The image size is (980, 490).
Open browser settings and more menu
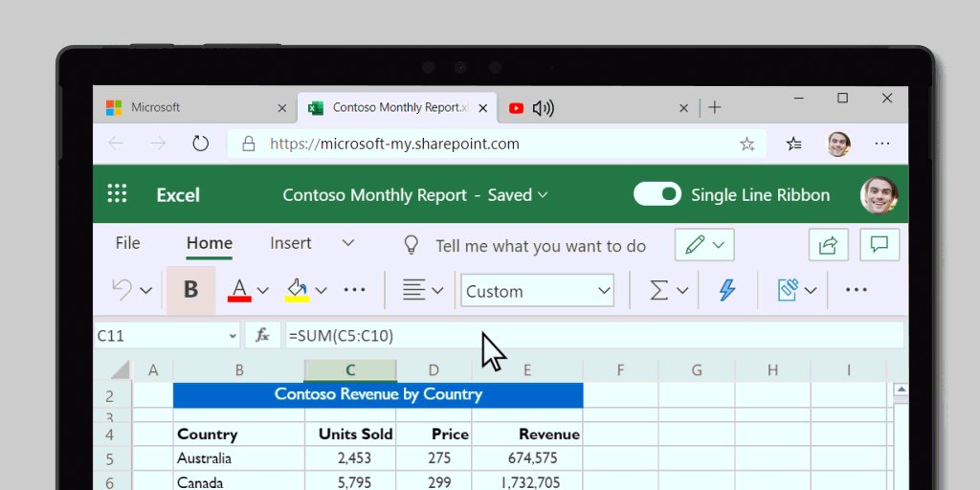click(881, 144)
